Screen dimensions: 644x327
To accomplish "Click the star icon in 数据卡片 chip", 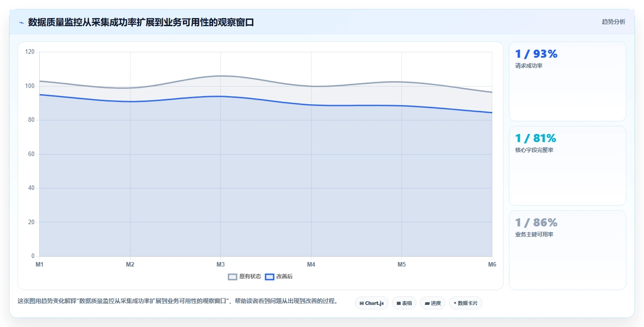I will pyautogui.click(x=455, y=303).
